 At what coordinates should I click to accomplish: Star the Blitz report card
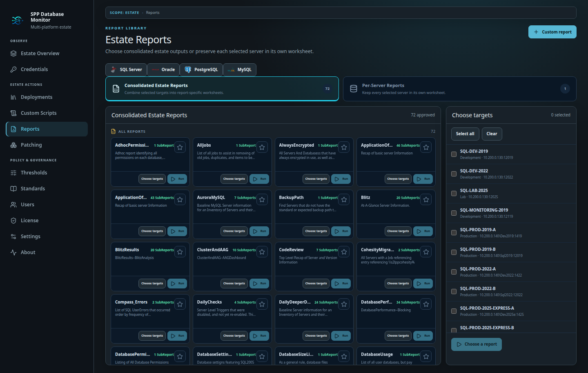click(426, 199)
